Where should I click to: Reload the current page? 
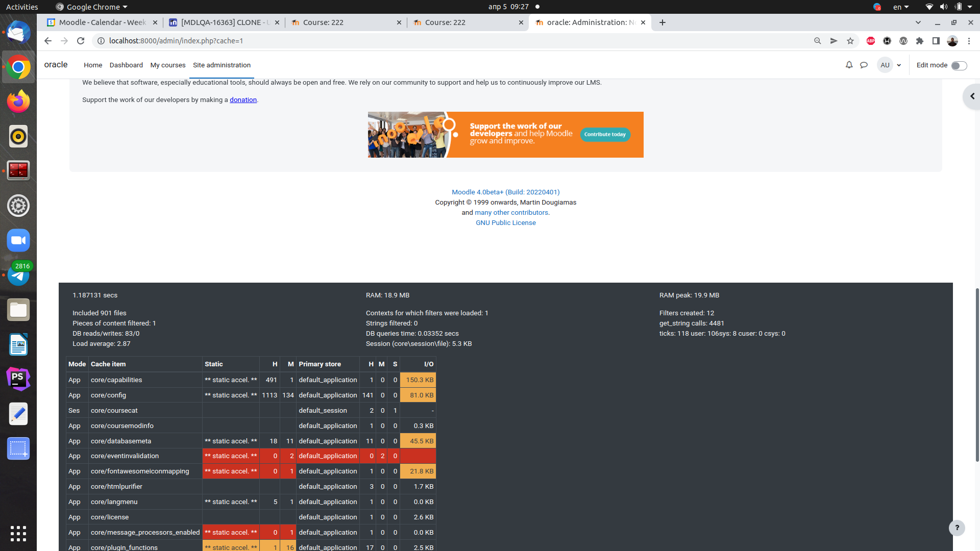pyautogui.click(x=81, y=41)
